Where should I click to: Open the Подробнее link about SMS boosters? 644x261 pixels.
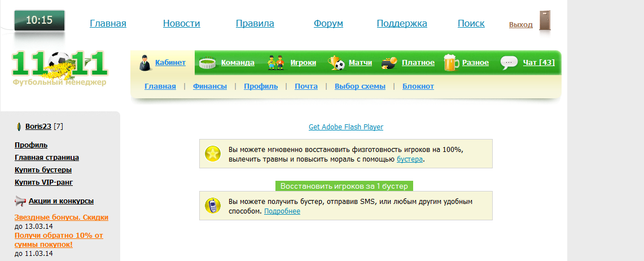282,211
